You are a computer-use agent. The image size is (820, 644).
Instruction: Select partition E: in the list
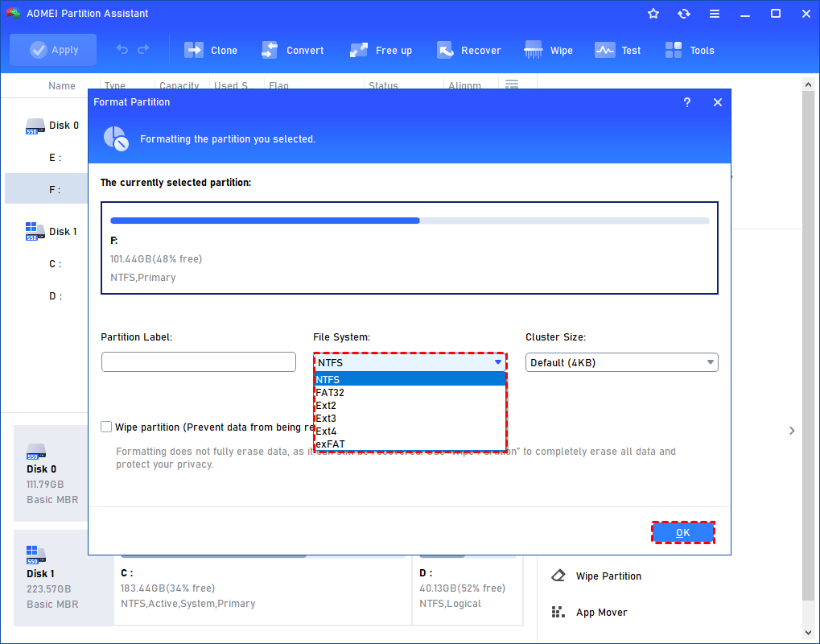pos(55,158)
